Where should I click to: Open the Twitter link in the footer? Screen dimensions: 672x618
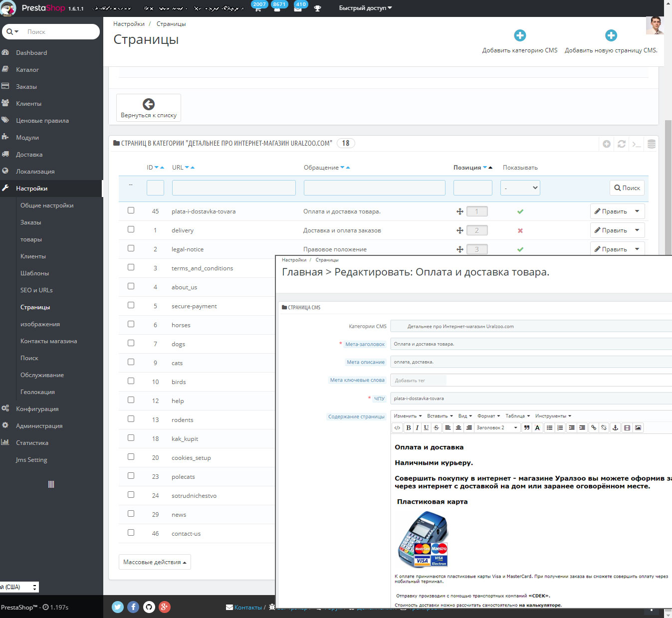click(x=118, y=607)
